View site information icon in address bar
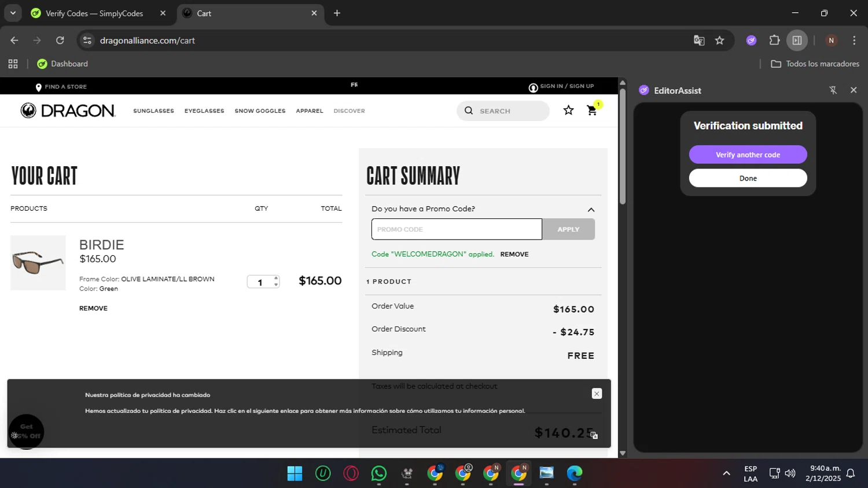Screen dimensions: 868x488 coord(87,41)
